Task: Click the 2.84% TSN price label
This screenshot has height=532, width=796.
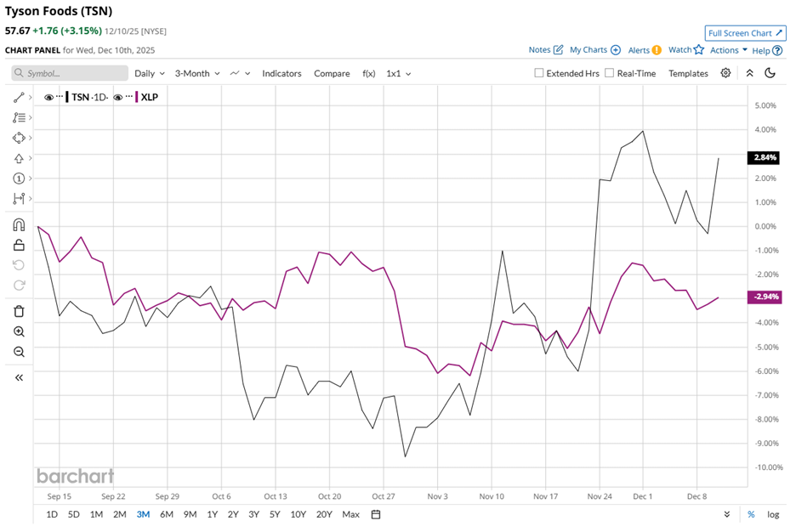Action: click(764, 158)
